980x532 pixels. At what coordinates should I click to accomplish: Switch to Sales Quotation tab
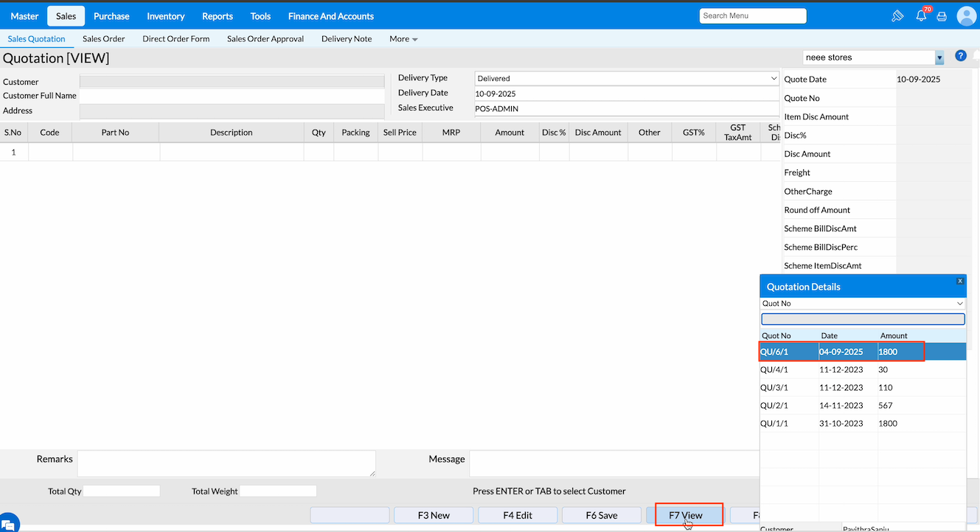[x=37, y=39]
